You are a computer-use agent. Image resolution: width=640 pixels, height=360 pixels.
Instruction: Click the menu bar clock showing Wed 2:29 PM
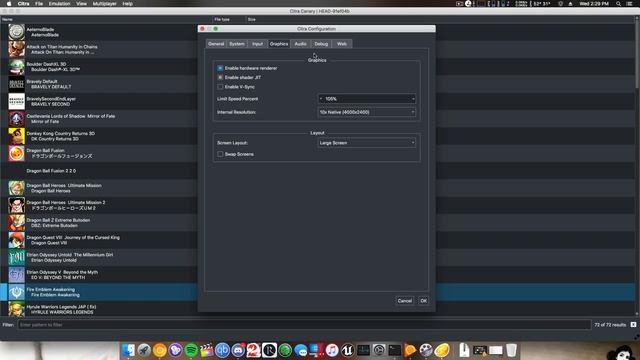point(594,4)
